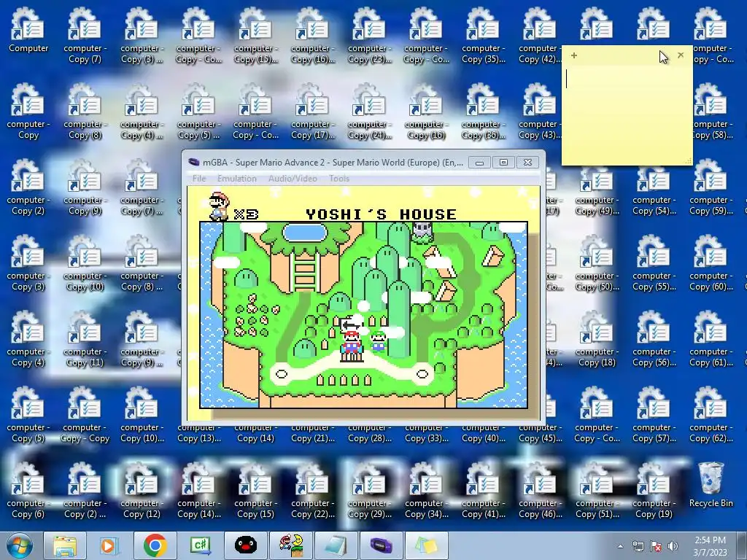Switch to the C# application on the taskbar
The image size is (747, 560).
click(x=200, y=545)
